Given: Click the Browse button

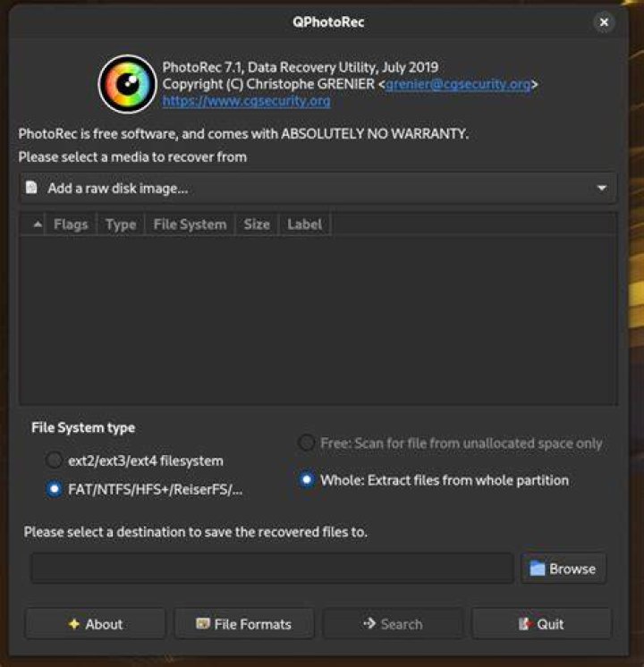Looking at the screenshot, I should pyautogui.click(x=563, y=569).
